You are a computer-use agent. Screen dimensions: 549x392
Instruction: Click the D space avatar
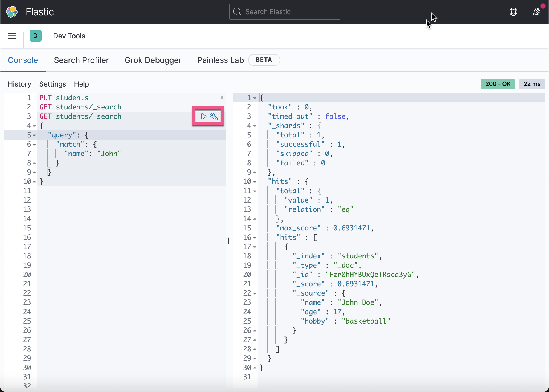(35, 36)
